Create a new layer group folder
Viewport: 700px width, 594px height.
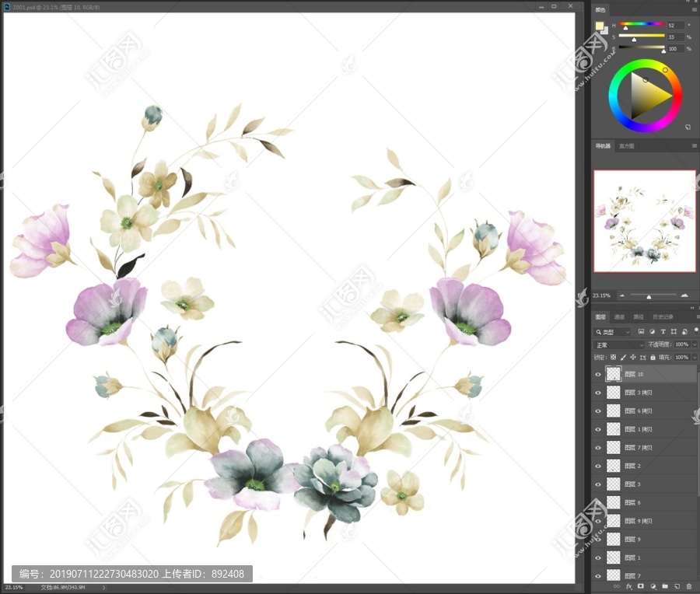point(665,586)
